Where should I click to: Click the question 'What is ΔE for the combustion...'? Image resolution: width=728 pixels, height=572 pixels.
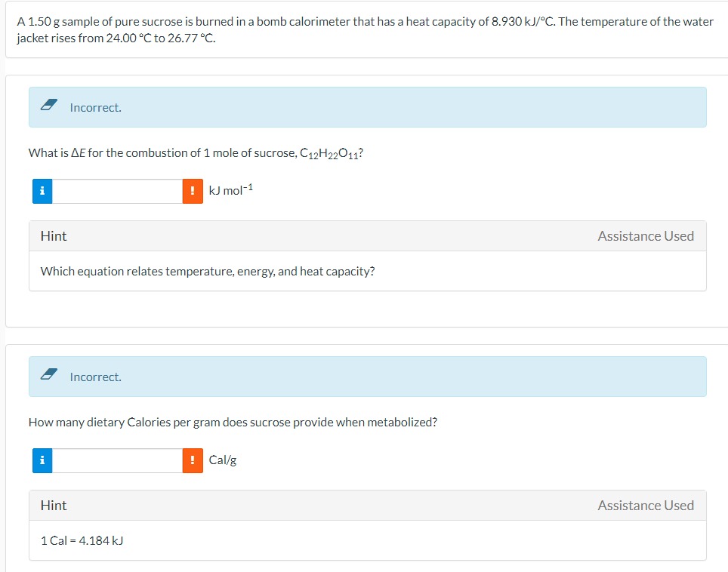(196, 153)
